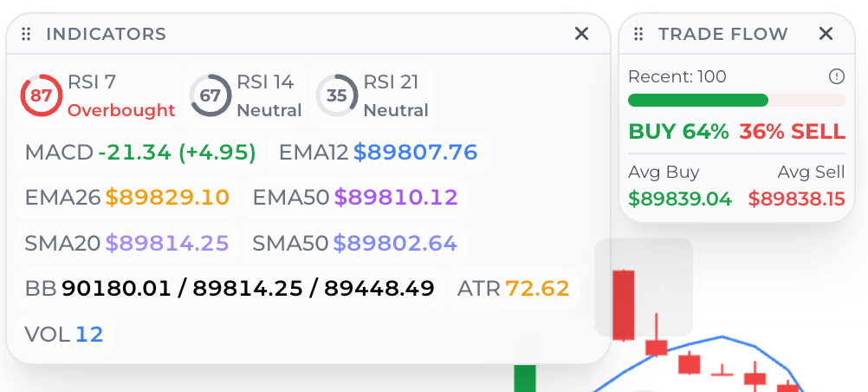Image resolution: width=868 pixels, height=392 pixels.
Task: Select the EMA12 indicator chip
Action: (378, 153)
